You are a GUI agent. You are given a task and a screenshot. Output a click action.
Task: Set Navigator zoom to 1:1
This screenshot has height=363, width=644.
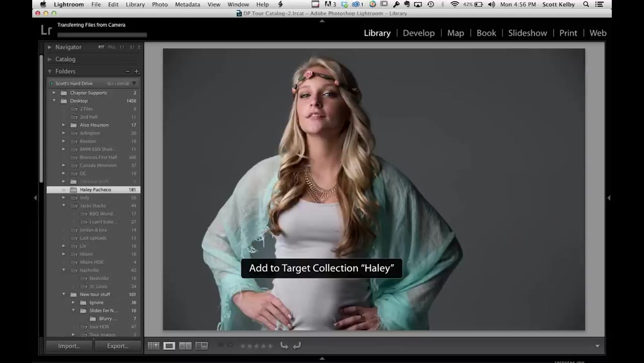point(122,47)
